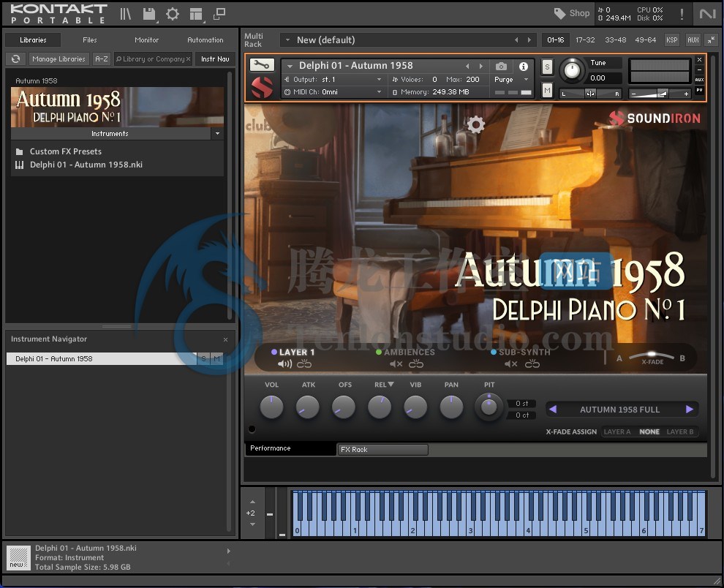Close the instrument with X button
This screenshot has width=724, height=588.
click(700, 59)
